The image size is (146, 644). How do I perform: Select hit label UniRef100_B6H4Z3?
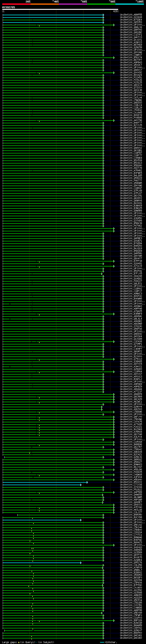coord(131,542)
